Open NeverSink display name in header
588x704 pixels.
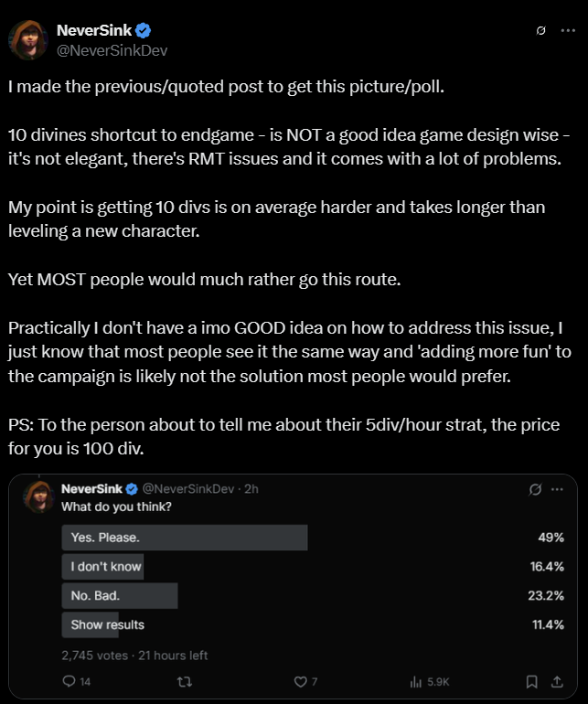tap(94, 30)
